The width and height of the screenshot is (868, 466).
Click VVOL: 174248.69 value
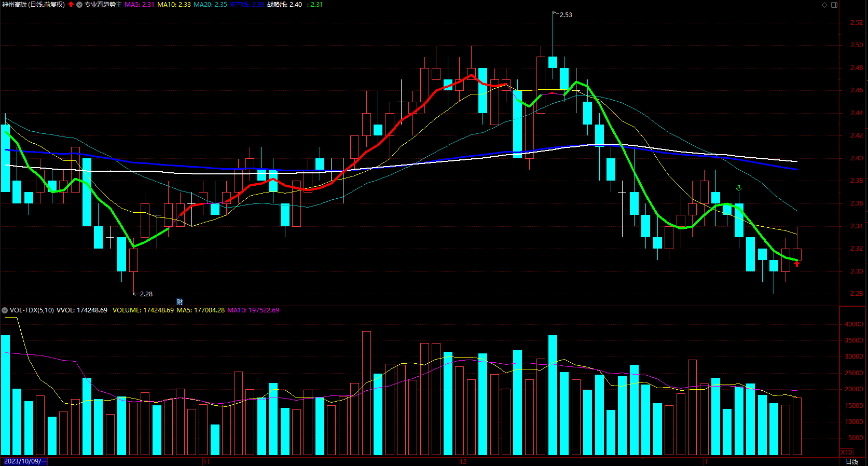pyautogui.click(x=82, y=310)
